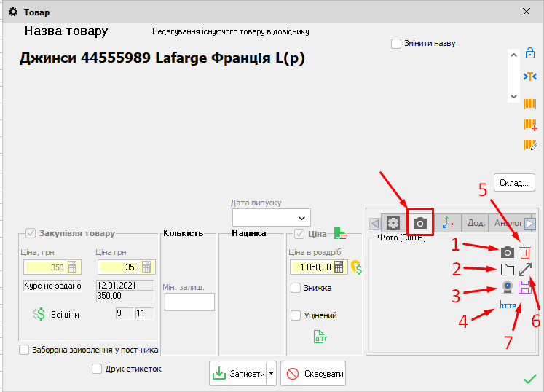Viewport: 544px width, 392px height.
Task: Open calculator beside Ціна в роздріб
Action: pyautogui.click(x=339, y=267)
